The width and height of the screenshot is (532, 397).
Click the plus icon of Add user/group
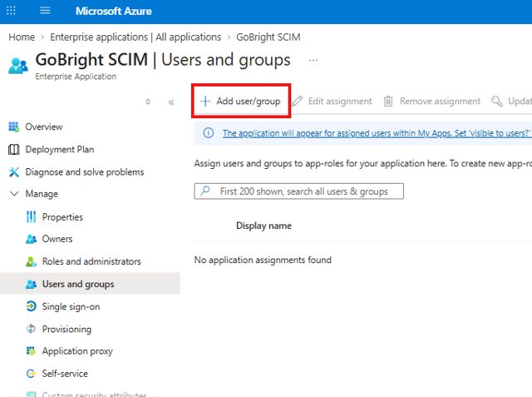(x=205, y=102)
